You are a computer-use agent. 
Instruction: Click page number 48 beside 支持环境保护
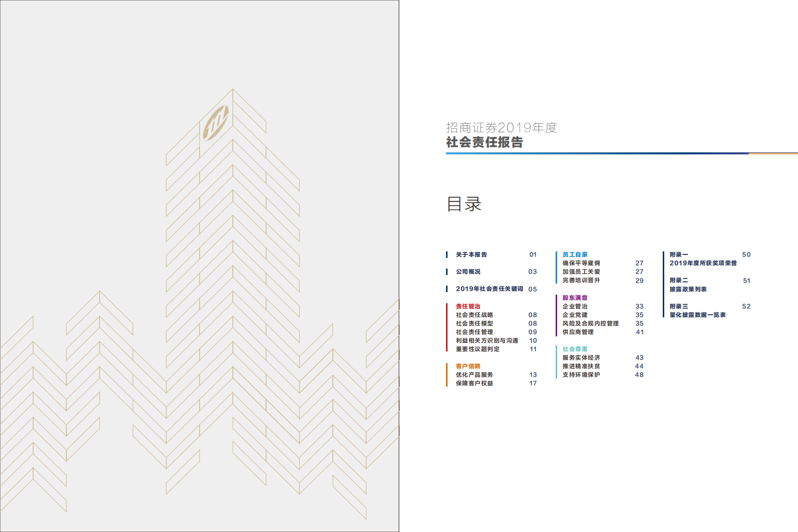(640, 375)
